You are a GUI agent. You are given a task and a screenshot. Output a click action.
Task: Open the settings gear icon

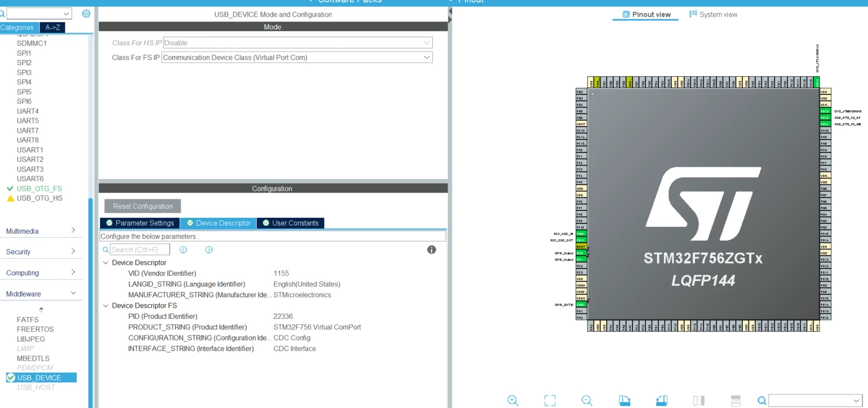pos(86,13)
